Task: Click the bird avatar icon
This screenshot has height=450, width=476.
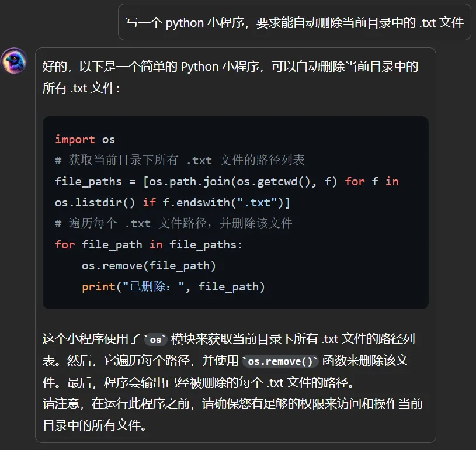Action: tap(14, 61)
